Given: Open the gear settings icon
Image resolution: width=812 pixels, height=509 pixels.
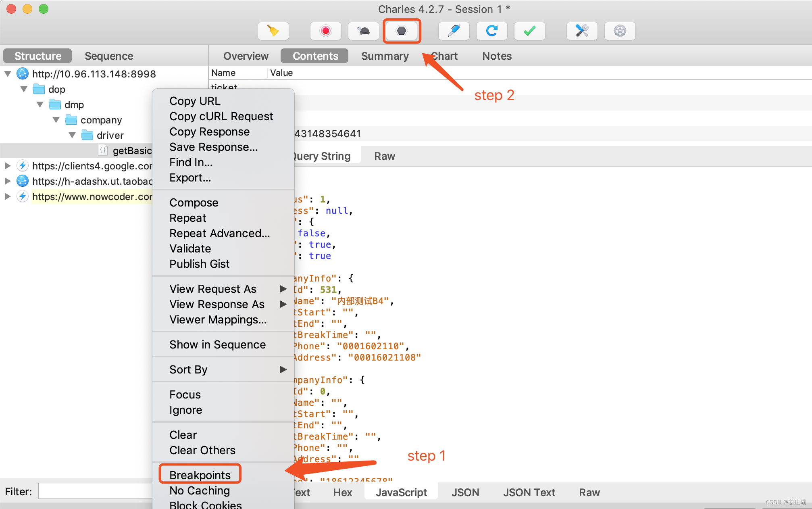Looking at the screenshot, I should pyautogui.click(x=620, y=31).
